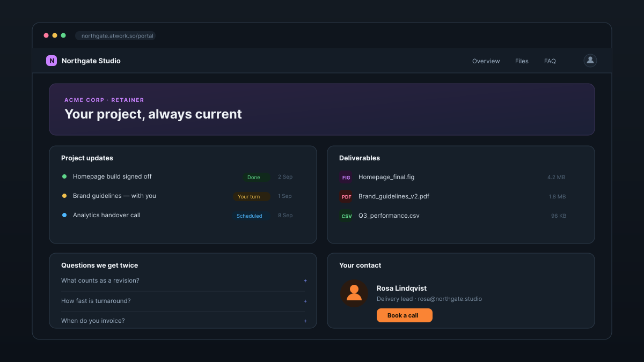This screenshot has height=362, width=644.
Task: Click green status dot for Homepage build
Action: click(x=64, y=176)
